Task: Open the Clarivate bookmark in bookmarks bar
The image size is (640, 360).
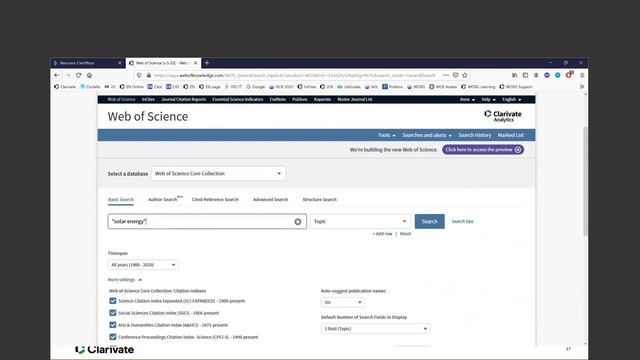Action: pos(65,87)
